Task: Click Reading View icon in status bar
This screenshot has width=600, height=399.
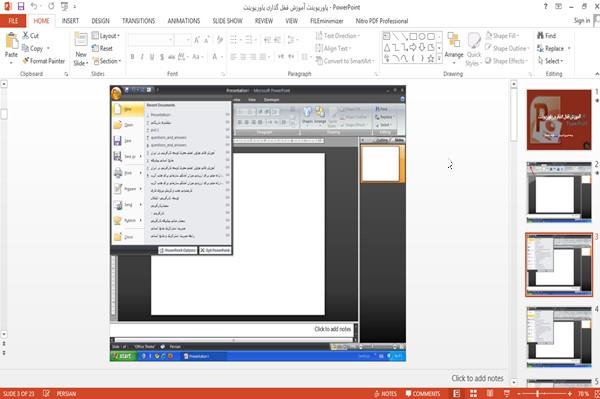Action: (490, 393)
